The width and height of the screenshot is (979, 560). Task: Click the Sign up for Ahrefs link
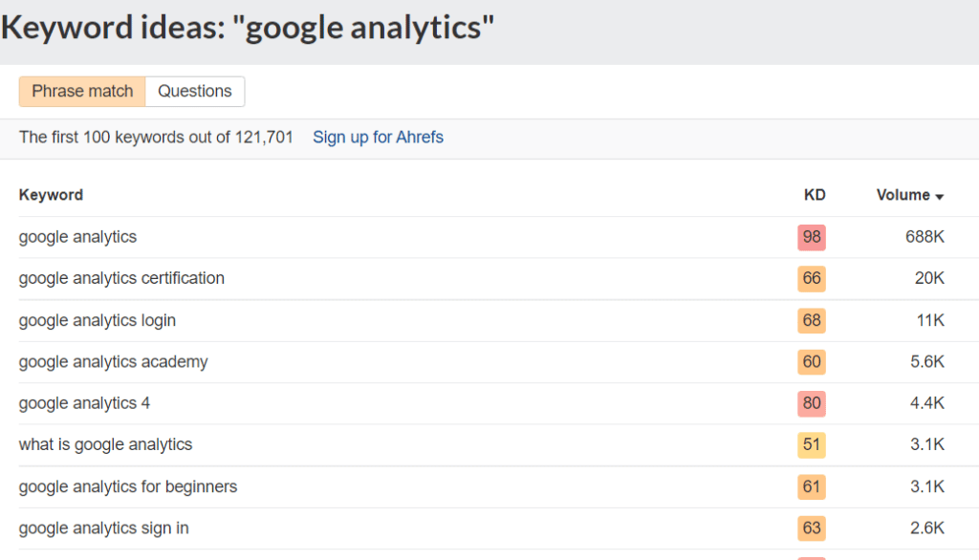click(378, 137)
